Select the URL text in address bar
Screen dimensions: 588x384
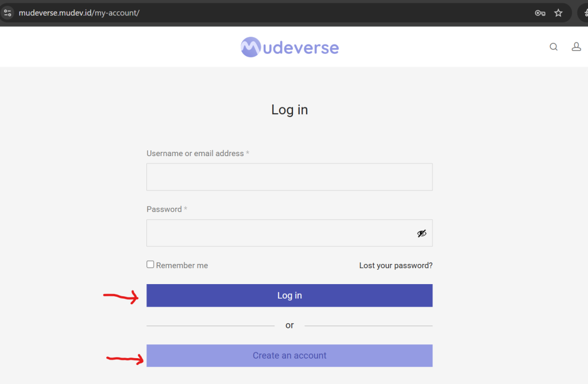point(79,13)
